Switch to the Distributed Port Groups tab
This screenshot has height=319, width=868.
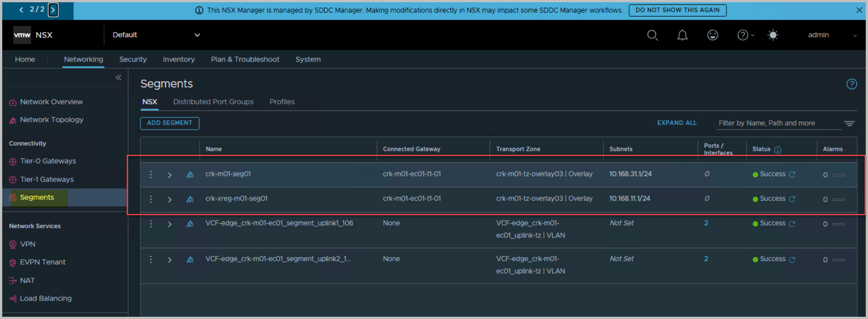click(x=213, y=102)
